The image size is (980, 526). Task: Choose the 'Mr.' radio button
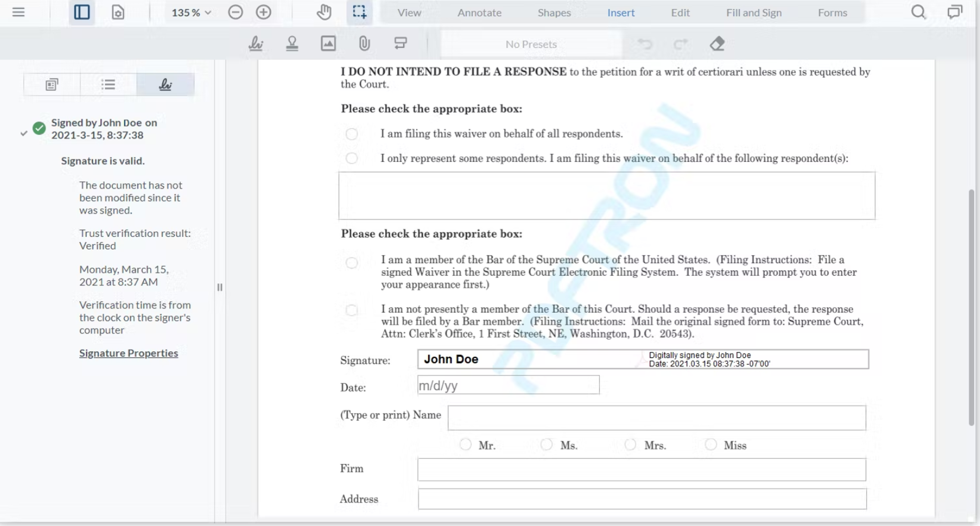[465, 445]
